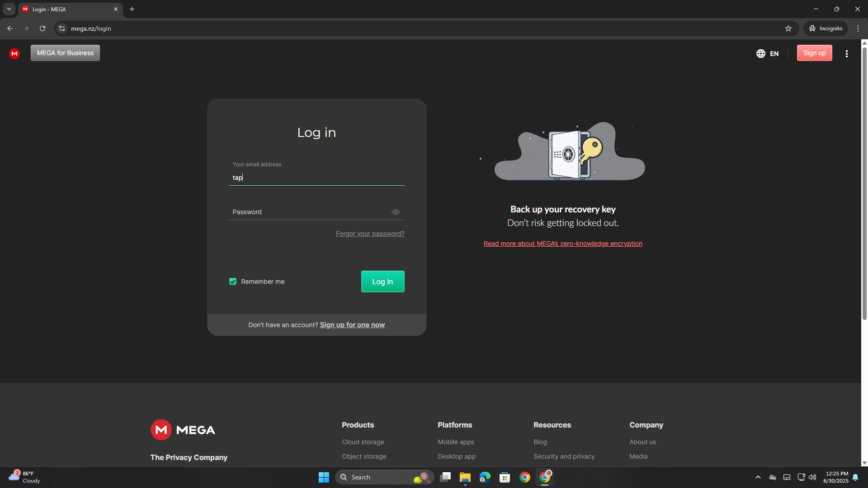Open a new browser tab

pyautogui.click(x=132, y=9)
